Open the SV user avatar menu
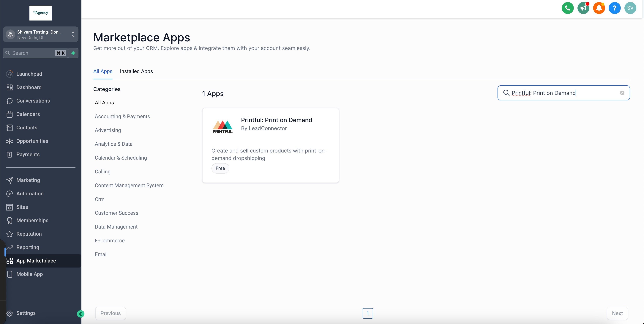The image size is (644, 324). 630,8
